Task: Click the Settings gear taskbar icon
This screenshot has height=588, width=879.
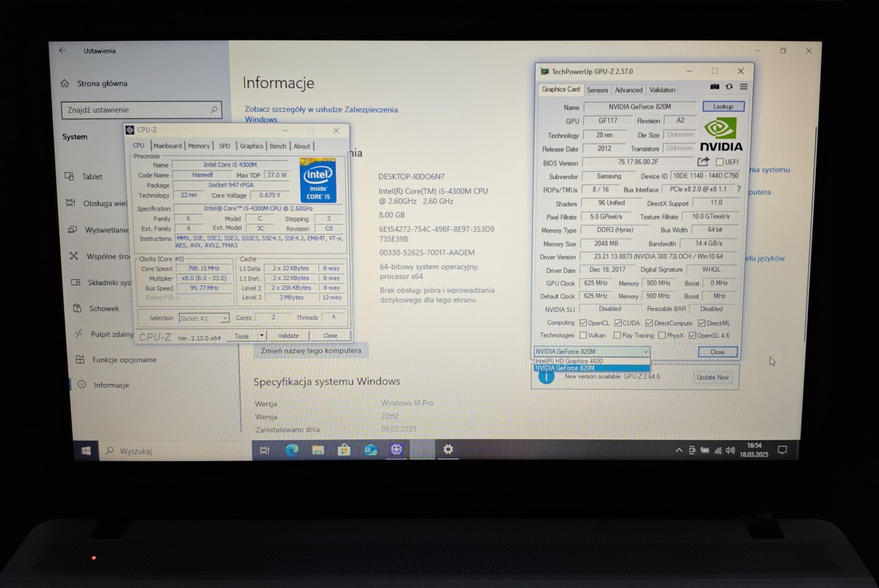Action: (x=448, y=449)
